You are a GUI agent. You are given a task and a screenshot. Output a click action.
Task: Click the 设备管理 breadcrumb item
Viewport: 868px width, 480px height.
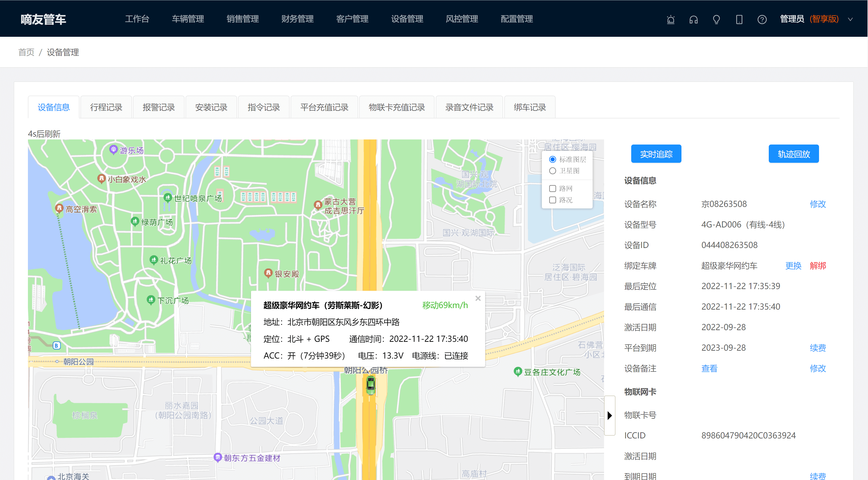coord(63,52)
